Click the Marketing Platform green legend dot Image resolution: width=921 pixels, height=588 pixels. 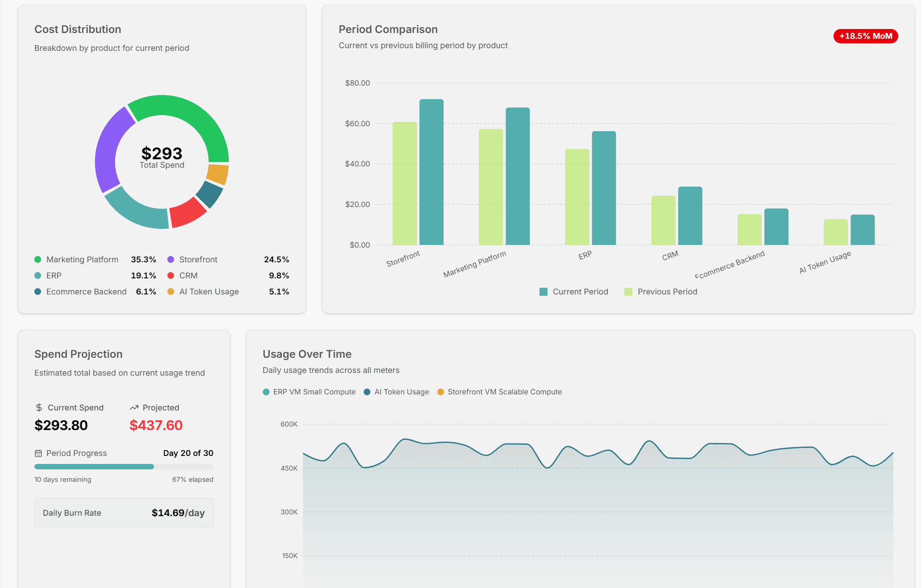(38, 260)
